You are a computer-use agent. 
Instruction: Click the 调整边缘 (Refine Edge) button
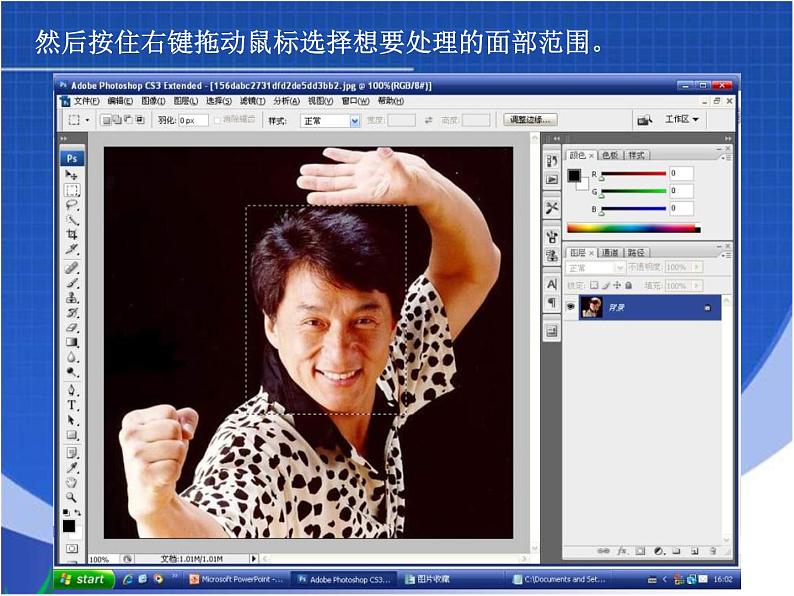click(x=530, y=120)
